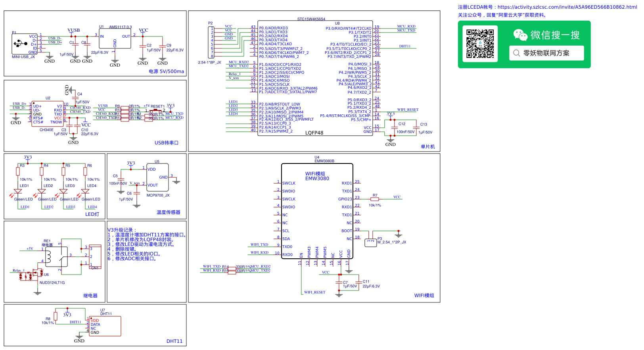Click the WeChat logo beside 微信搜一搜
The width and height of the screenshot is (644, 350).
click(520, 35)
